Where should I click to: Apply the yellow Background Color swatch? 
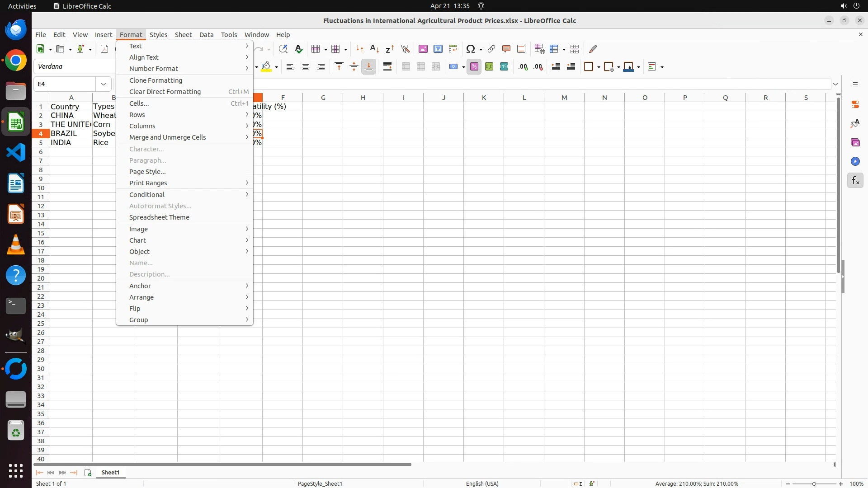pyautogui.click(x=266, y=67)
